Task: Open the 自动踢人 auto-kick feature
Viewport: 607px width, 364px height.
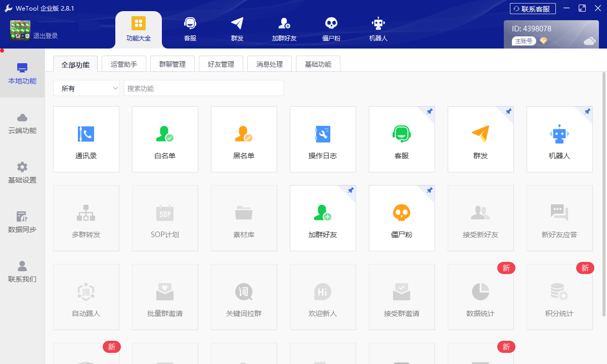Action: [x=86, y=297]
